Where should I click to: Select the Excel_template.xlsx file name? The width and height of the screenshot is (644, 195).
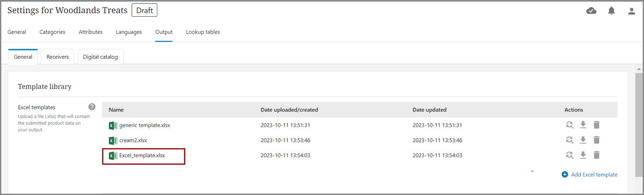click(x=142, y=155)
